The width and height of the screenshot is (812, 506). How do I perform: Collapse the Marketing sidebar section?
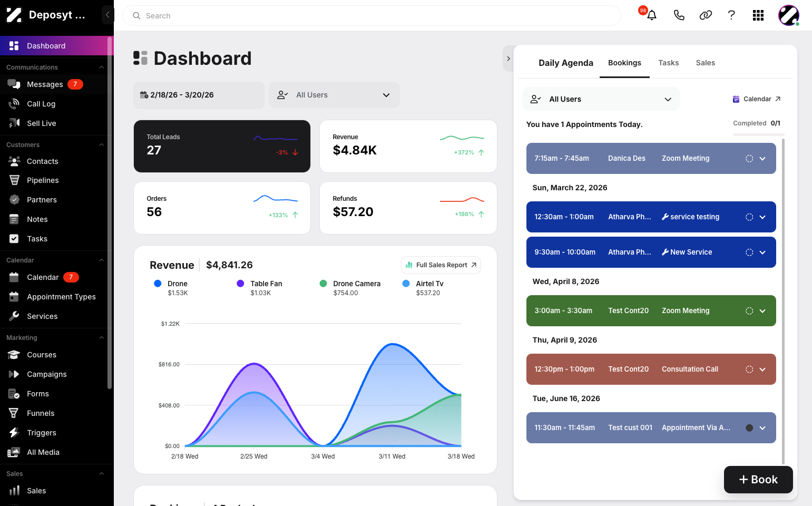coord(101,338)
